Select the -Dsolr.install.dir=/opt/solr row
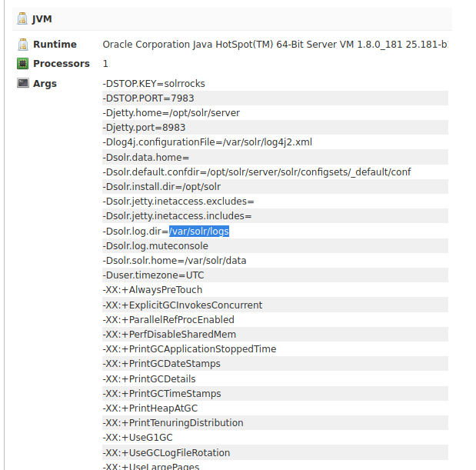This screenshot has width=476, height=470. point(161,187)
